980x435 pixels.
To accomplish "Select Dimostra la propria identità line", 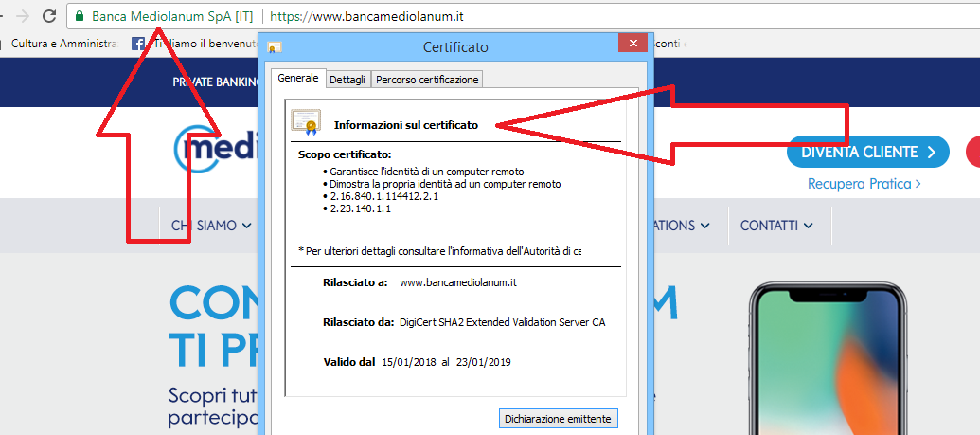I will (x=446, y=184).
